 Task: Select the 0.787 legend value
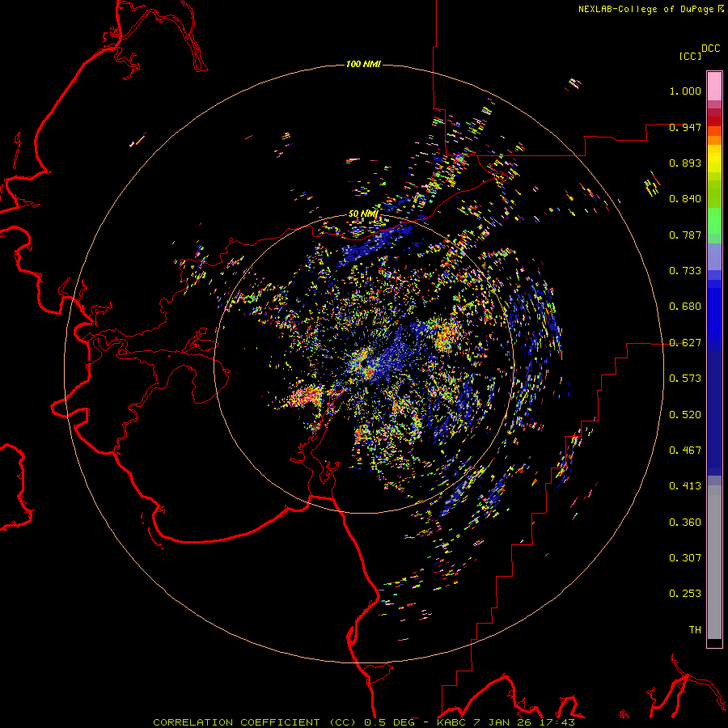(x=685, y=235)
